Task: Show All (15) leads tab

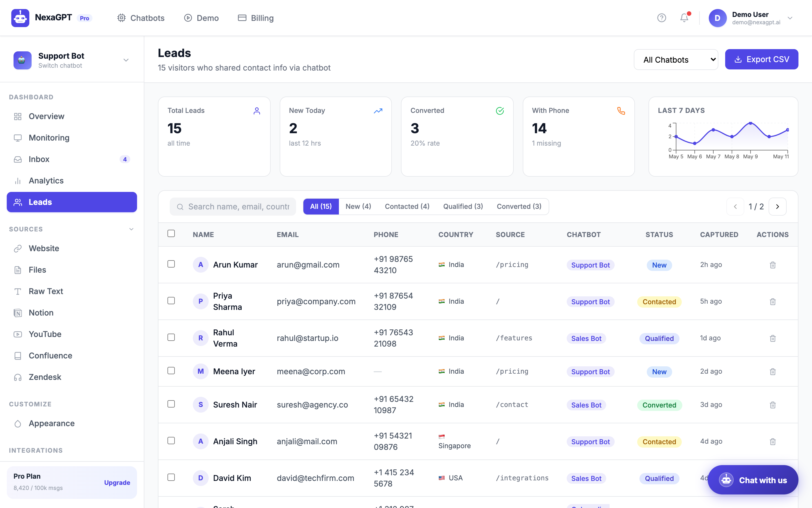Action: click(x=321, y=206)
